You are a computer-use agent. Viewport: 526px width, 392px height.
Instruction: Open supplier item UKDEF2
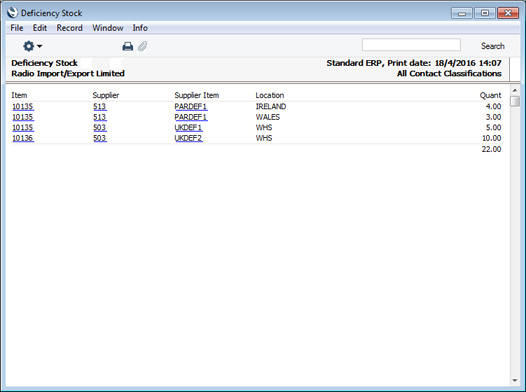point(189,138)
